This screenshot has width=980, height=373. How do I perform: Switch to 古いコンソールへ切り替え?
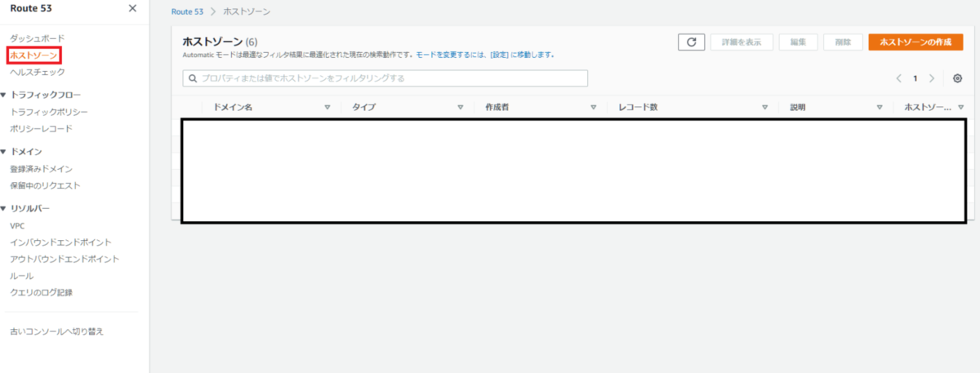(x=56, y=331)
